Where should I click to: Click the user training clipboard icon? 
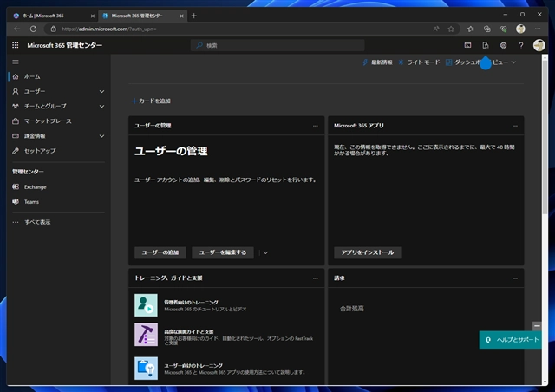(x=146, y=369)
